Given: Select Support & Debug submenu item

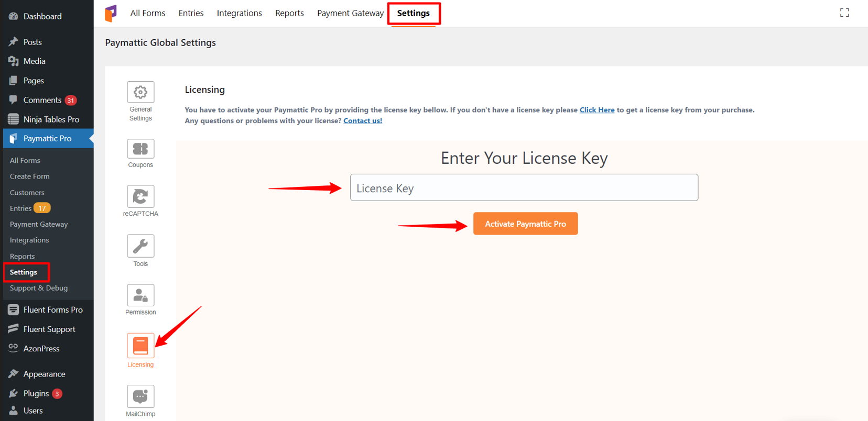Looking at the screenshot, I should (39, 288).
